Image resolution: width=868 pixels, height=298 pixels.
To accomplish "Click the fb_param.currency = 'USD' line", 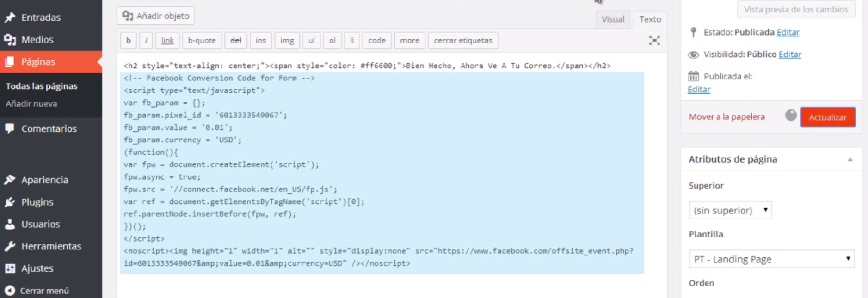I will (183, 140).
